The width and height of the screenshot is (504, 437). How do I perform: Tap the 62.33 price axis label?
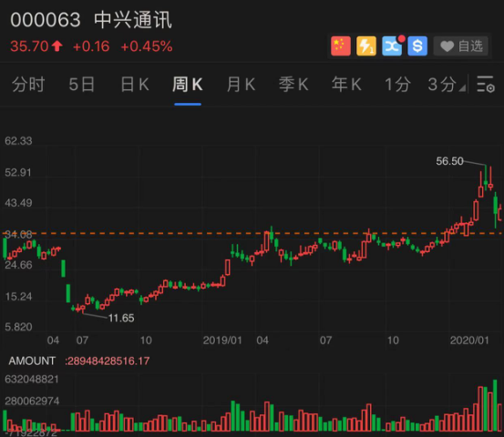[18, 141]
